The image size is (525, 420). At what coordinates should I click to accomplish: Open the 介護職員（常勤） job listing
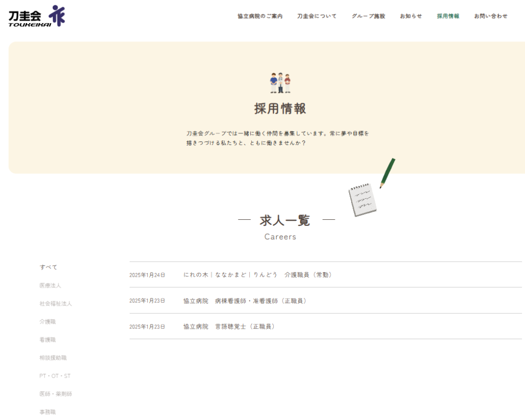(x=259, y=275)
